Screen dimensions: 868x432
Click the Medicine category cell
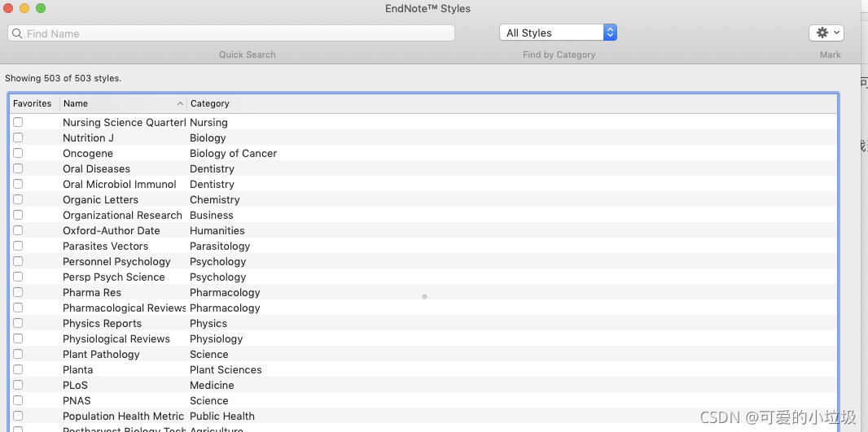coord(212,385)
